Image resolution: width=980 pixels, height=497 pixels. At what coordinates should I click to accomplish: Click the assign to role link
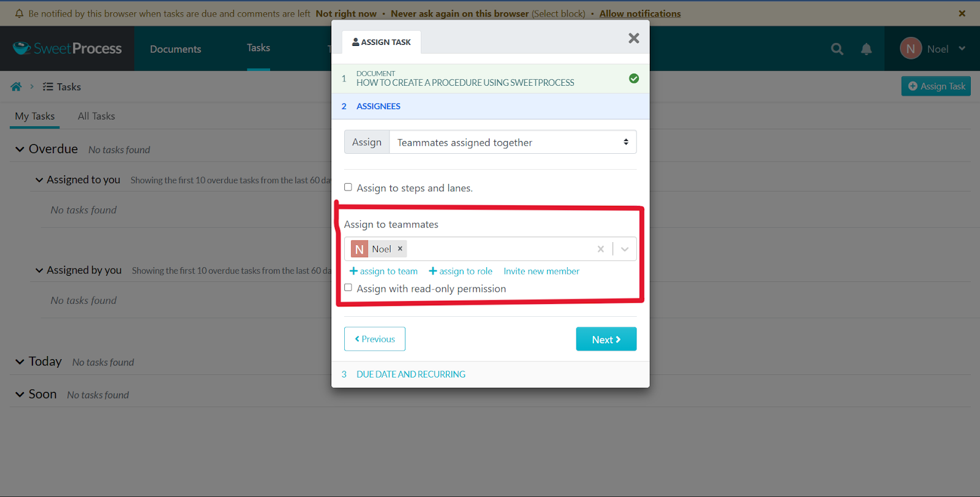[x=461, y=271]
